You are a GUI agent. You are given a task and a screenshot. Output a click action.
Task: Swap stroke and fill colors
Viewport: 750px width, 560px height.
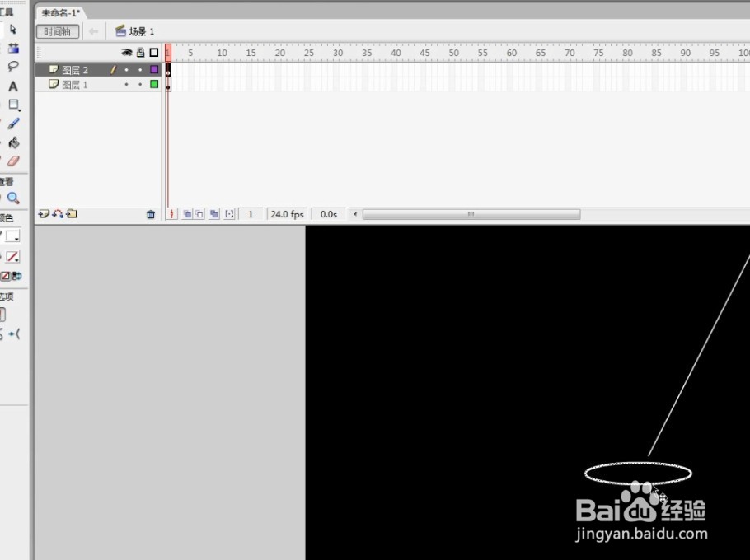coord(16,276)
